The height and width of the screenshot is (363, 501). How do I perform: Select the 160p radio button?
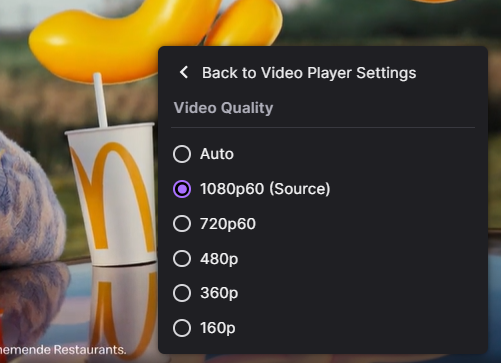182,328
